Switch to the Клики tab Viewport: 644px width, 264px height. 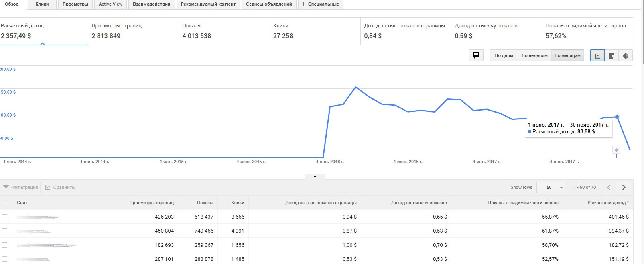42,4
